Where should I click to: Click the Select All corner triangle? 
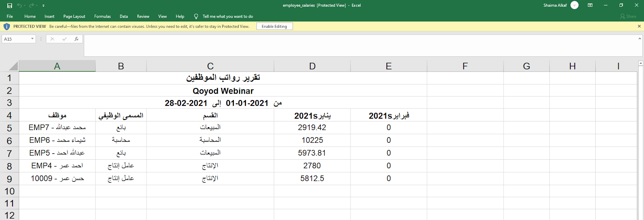click(x=13, y=66)
